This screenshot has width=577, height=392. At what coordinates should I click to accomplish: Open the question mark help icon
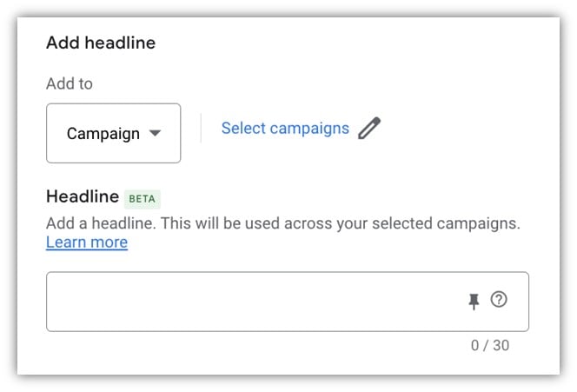pos(499,299)
